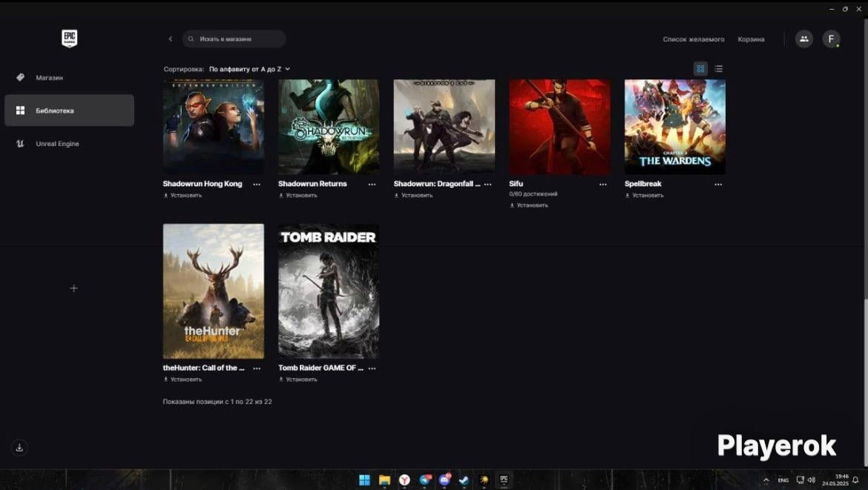
Task: Click Установить under theHunter: Call of the Wild
Action: click(x=183, y=380)
